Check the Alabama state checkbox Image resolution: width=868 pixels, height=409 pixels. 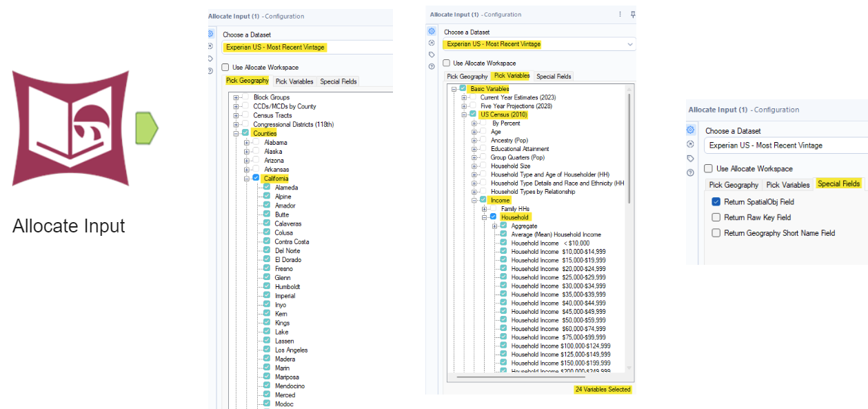click(x=256, y=142)
